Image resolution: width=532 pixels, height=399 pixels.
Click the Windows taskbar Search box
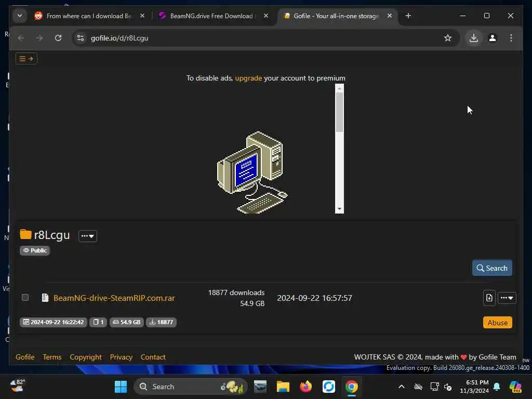191,387
